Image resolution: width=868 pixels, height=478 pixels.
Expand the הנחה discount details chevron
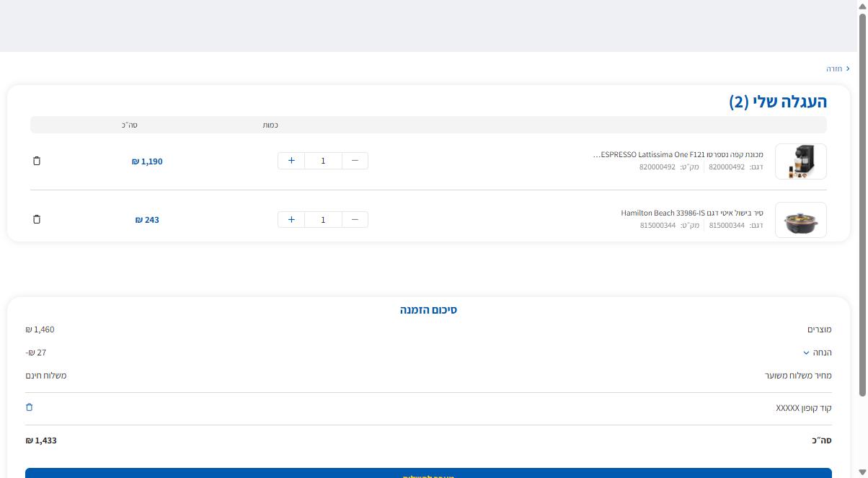click(806, 353)
